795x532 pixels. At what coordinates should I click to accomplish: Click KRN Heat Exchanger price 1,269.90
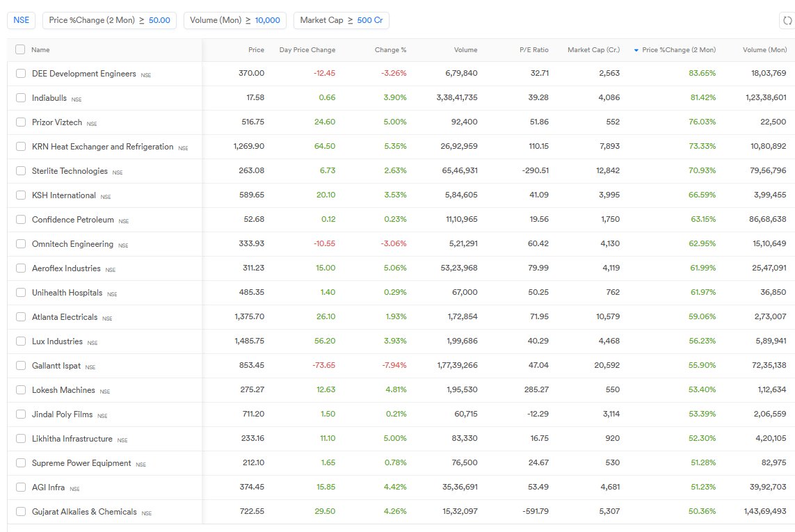pyautogui.click(x=249, y=146)
